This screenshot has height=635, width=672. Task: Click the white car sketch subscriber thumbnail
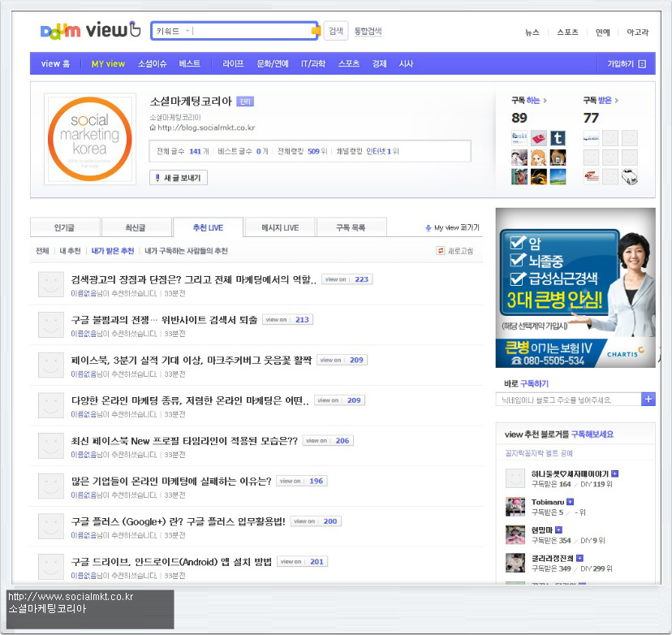pos(630,177)
